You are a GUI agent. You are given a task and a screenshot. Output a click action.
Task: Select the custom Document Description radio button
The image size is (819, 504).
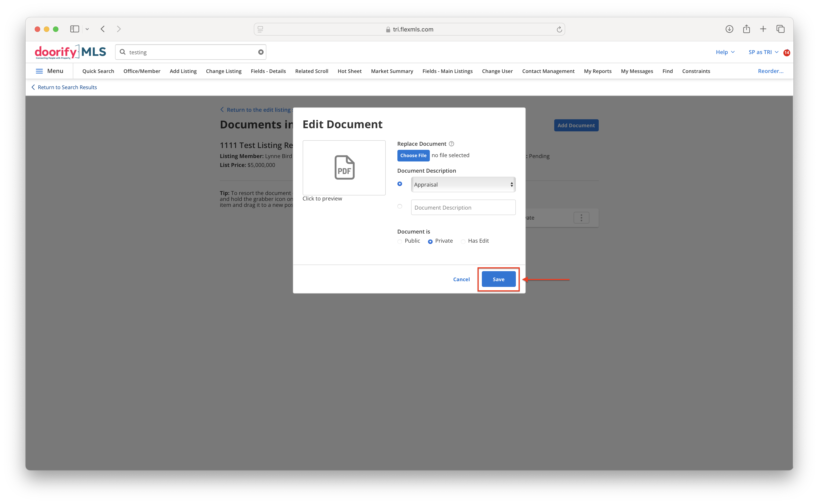pos(400,206)
